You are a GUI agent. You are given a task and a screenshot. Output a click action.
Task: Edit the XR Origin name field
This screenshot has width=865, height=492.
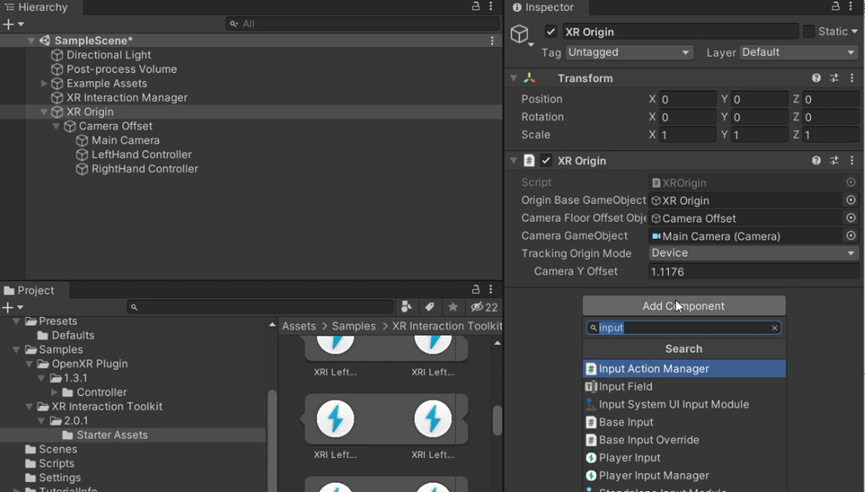point(680,31)
